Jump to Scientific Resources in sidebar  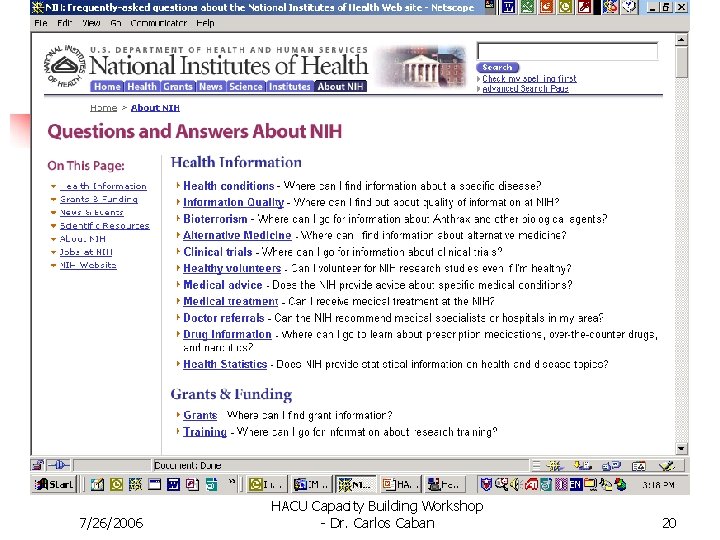pyautogui.click(x=105, y=225)
